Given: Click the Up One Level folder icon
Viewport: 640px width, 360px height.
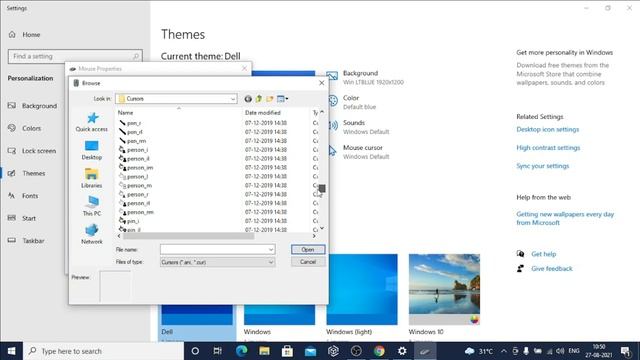Looking at the screenshot, I should click(x=258, y=99).
